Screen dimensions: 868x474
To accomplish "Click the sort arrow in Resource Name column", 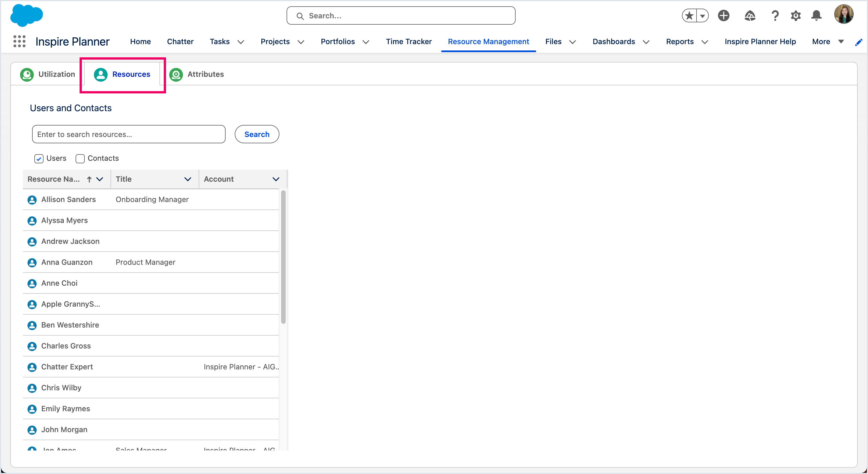I will [x=89, y=179].
